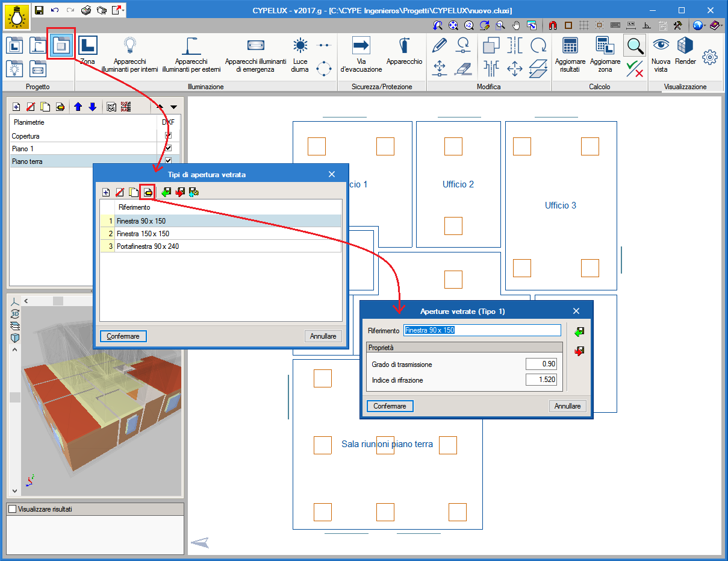Select the Finestra 150 x 150 row

(x=221, y=233)
